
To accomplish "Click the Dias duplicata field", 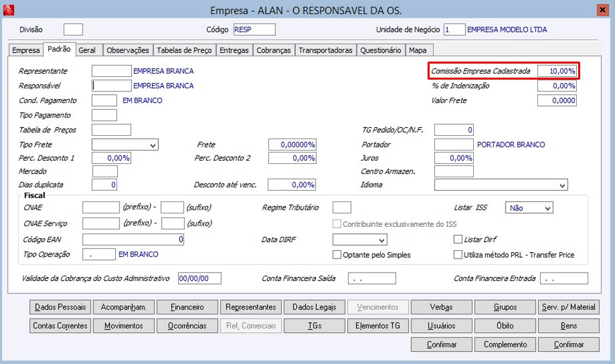I will pos(104,185).
